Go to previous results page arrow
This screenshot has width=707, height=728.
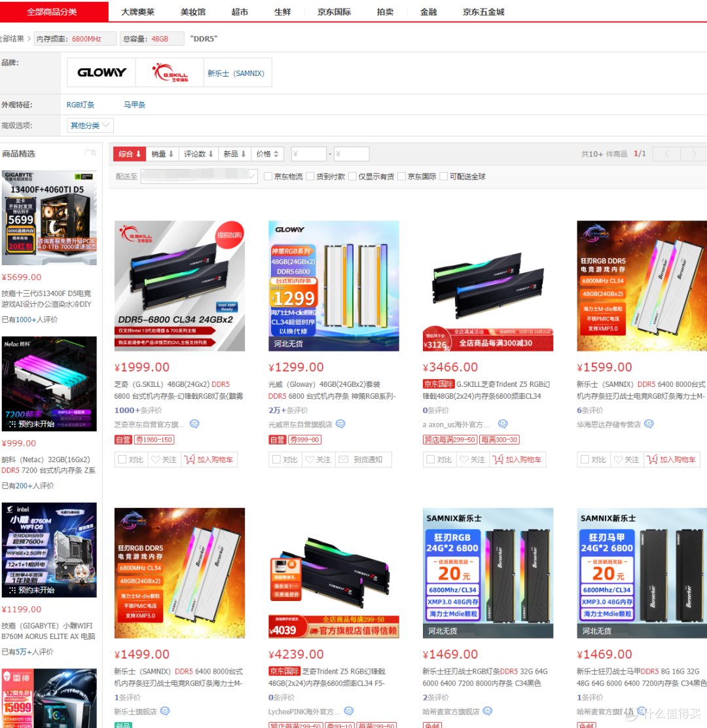tap(666, 154)
